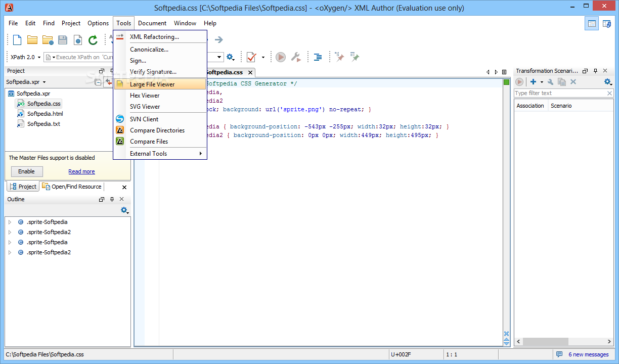This screenshot has height=364, width=619.
Task: Reload the document with green arrow icon
Action: [x=93, y=40]
